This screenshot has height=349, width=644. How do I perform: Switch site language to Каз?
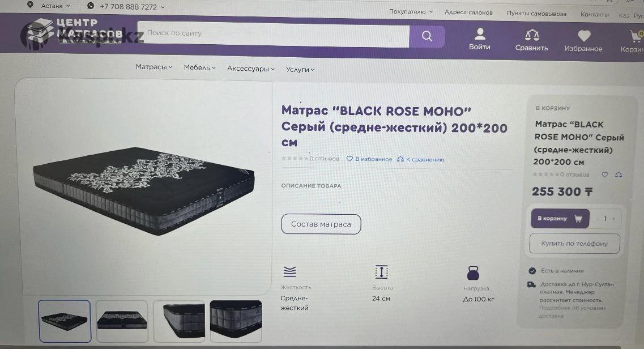point(624,15)
